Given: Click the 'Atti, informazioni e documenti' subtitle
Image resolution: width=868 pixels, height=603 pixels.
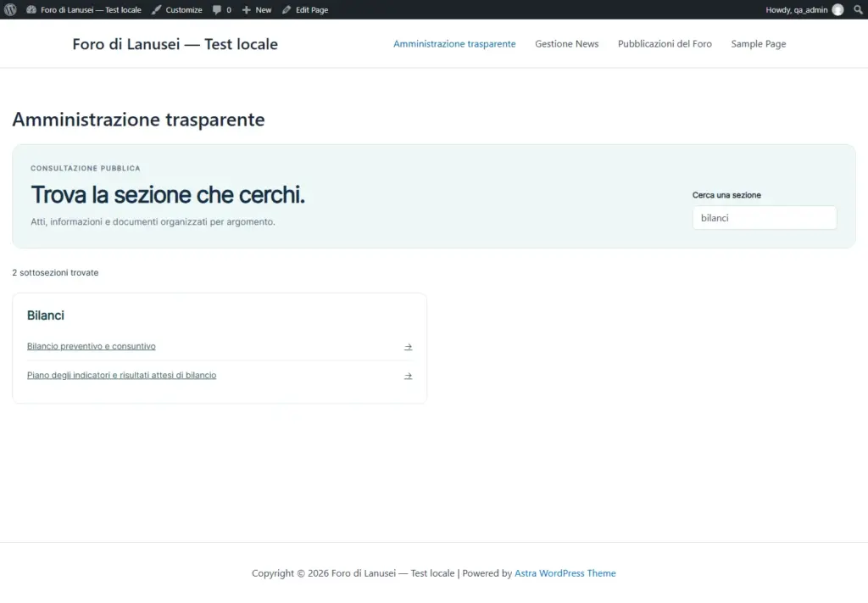Looking at the screenshot, I should coord(153,221).
